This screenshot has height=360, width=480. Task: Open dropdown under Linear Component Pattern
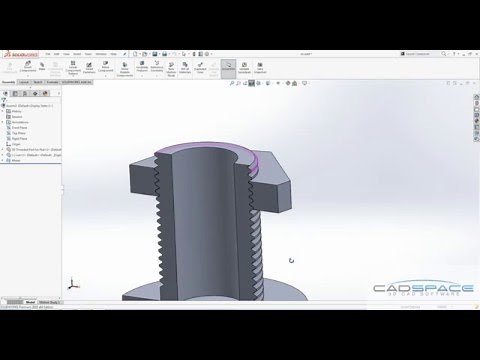(x=73, y=76)
